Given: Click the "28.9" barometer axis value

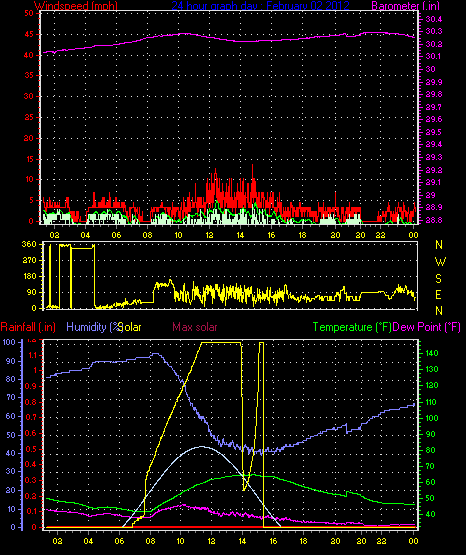Looking at the screenshot, I should pyautogui.click(x=433, y=207).
